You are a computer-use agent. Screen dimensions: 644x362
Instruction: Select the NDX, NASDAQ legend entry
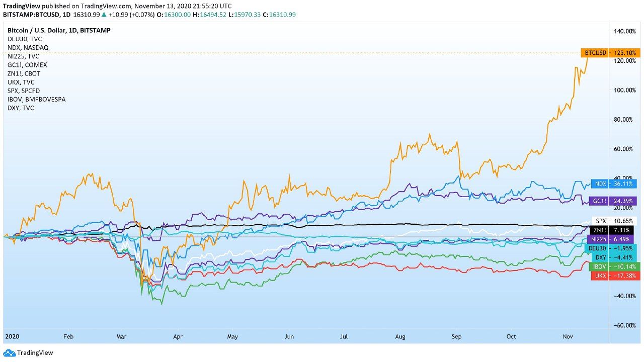point(28,47)
